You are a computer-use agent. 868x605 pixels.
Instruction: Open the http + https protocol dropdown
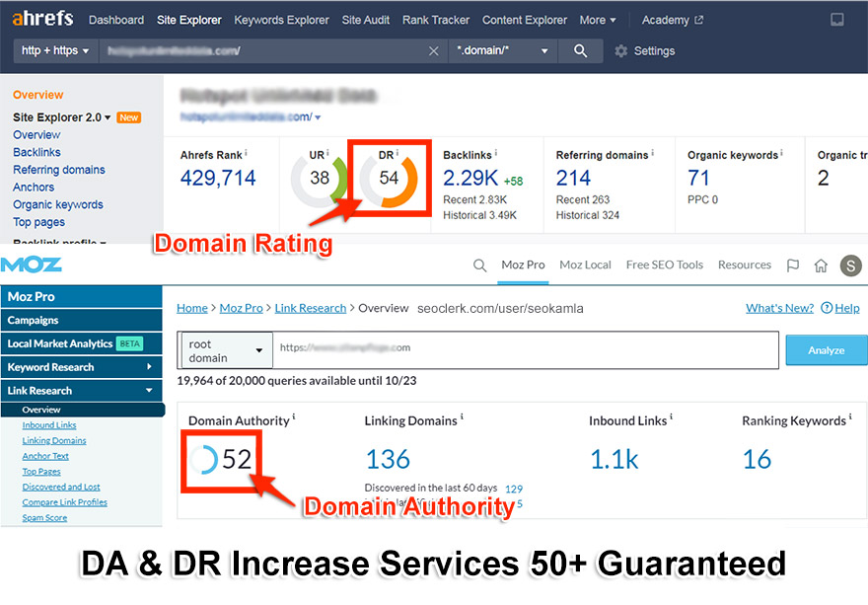(54, 50)
